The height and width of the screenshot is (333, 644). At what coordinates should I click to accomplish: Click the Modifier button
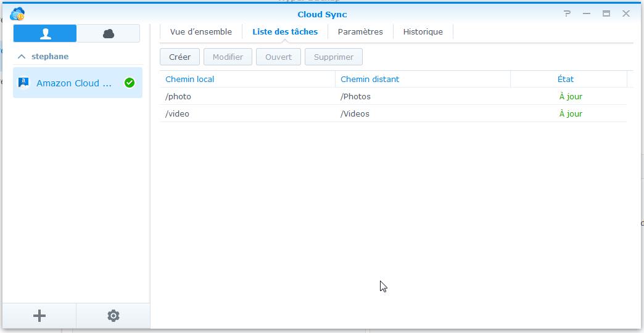tap(228, 57)
